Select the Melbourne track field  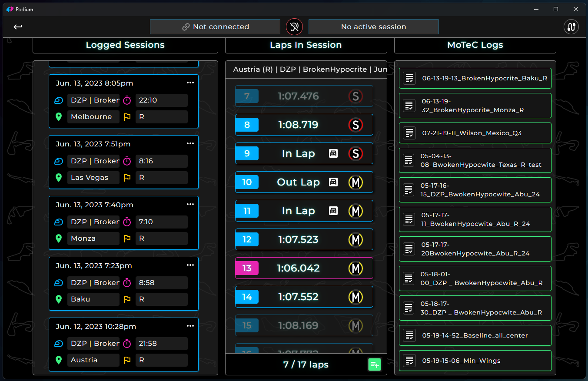93,117
